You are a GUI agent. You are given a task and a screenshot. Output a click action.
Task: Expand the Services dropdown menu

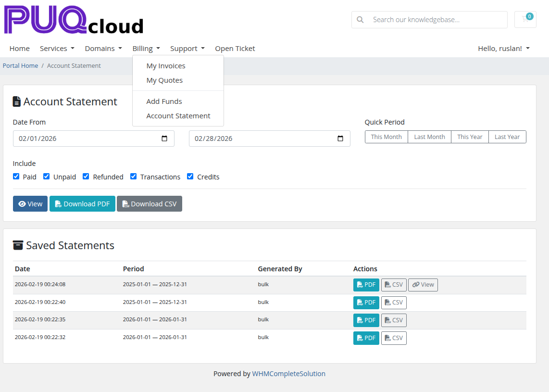(57, 49)
